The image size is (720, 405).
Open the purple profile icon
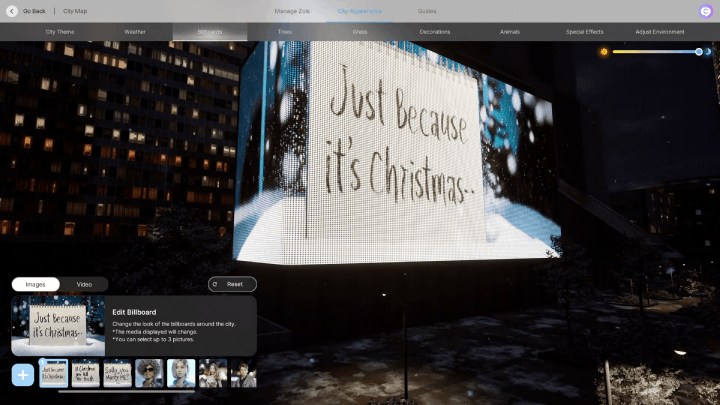click(x=706, y=11)
